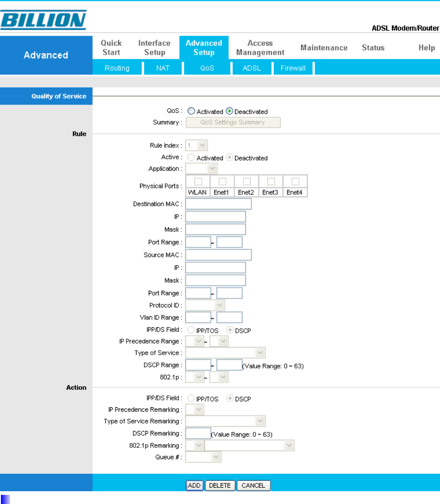Viewport: 440px width, 504px height.
Task: Click QoS Settings Summary button
Action: click(x=233, y=122)
